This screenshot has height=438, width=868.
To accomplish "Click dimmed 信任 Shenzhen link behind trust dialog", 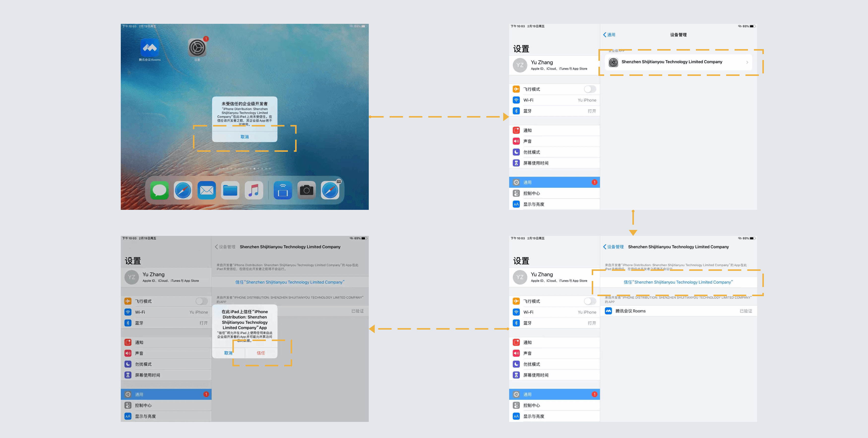I will [x=290, y=282].
